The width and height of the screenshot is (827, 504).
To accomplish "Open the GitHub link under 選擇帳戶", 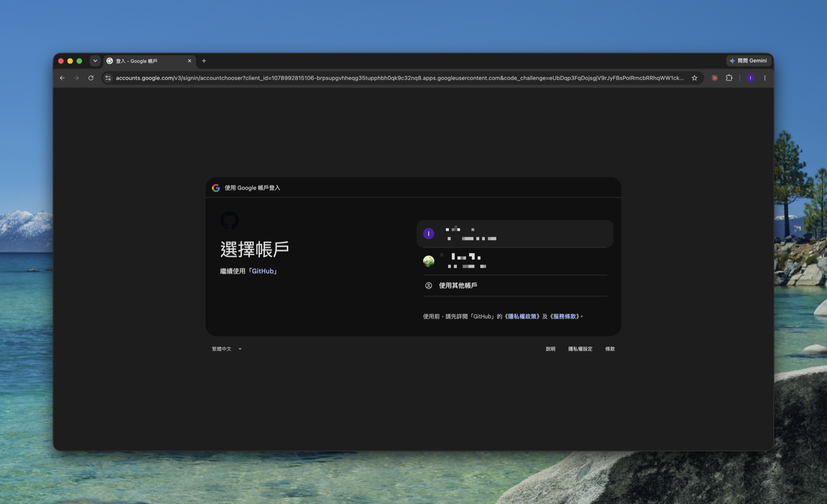I will pyautogui.click(x=263, y=271).
